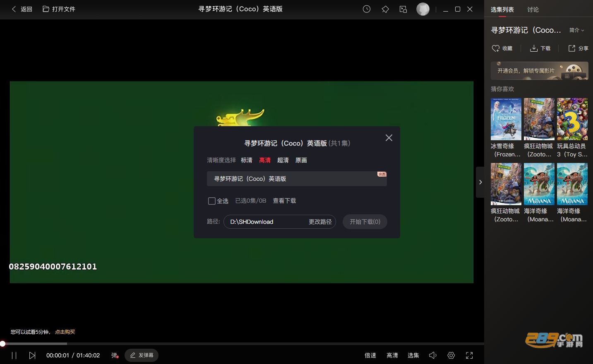Expand the 简介 synopsis dropdown
The height and width of the screenshot is (364, 593).
point(577,30)
